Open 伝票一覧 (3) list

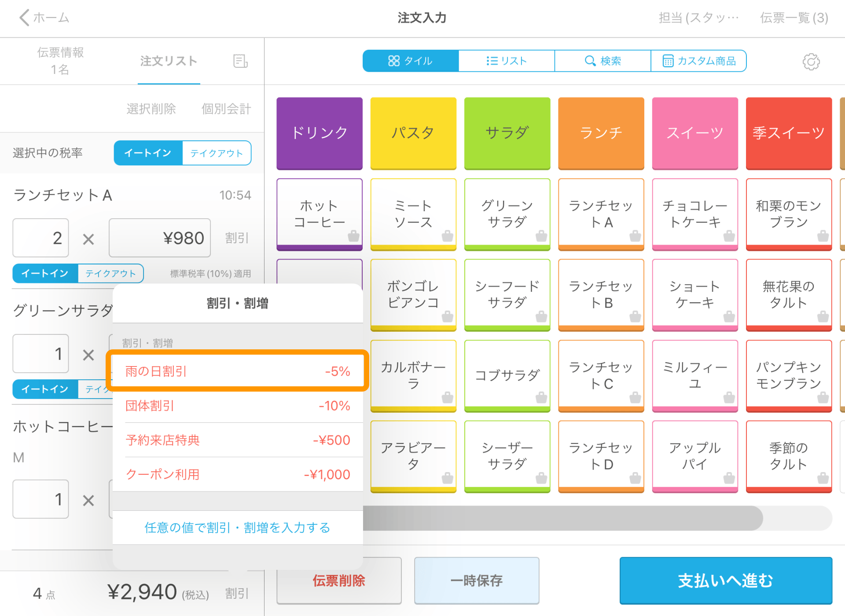pyautogui.click(x=794, y=18)
